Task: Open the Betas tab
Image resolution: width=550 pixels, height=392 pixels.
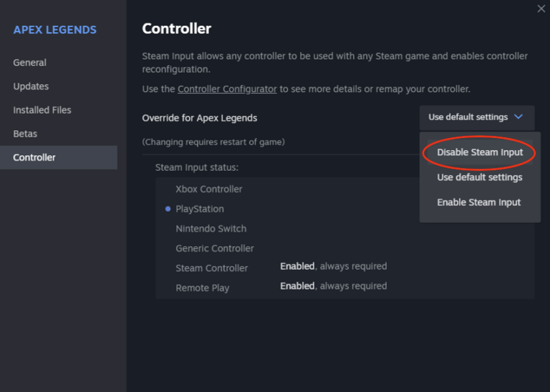Action: [x=25, y=134]
